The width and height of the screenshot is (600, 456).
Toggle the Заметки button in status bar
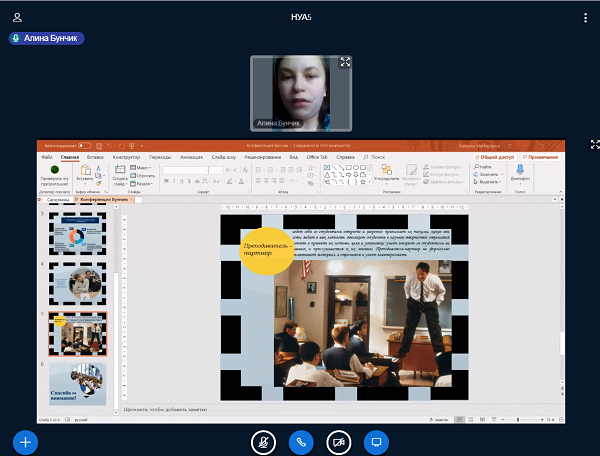439,420
